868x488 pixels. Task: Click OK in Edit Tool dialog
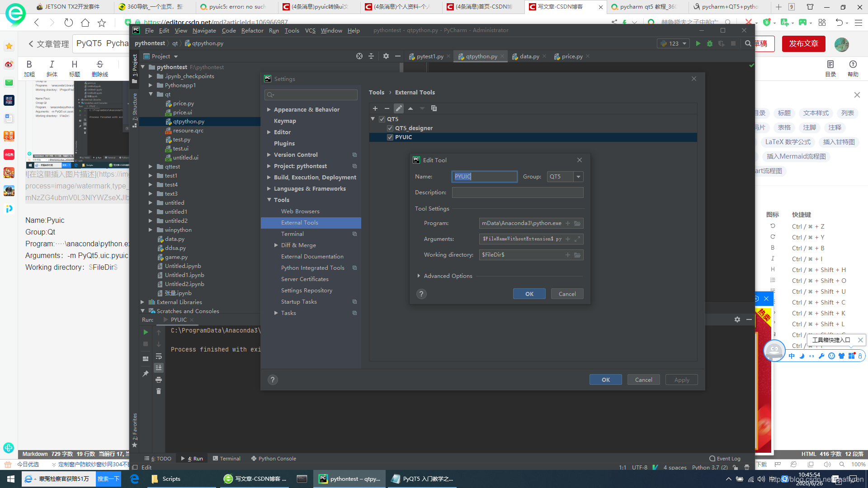(x=529, y=294)
